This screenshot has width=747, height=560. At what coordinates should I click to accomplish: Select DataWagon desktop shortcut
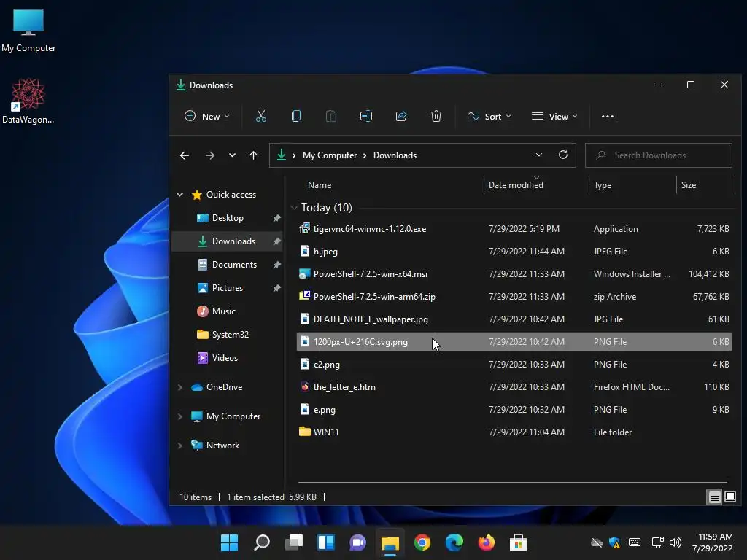(x=28, y=101)
